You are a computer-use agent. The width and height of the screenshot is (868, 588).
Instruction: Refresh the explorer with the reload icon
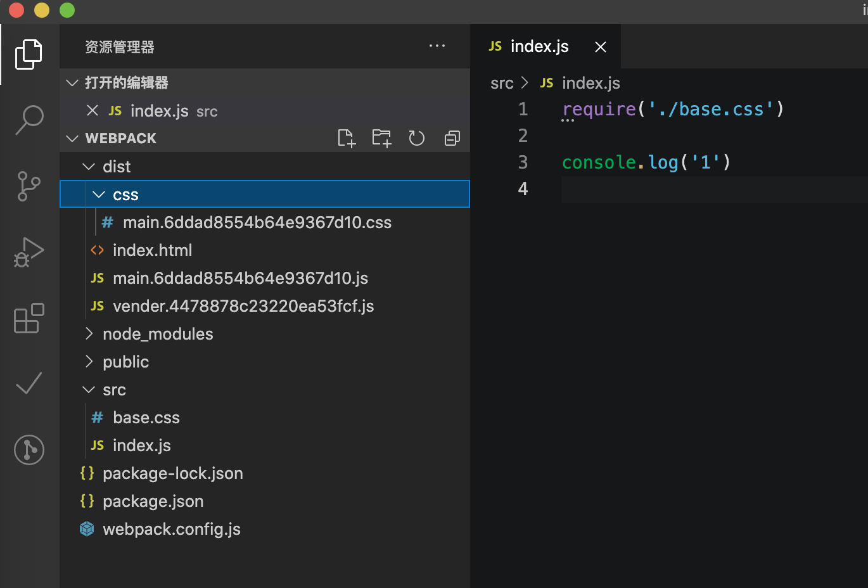pos(416,138)
